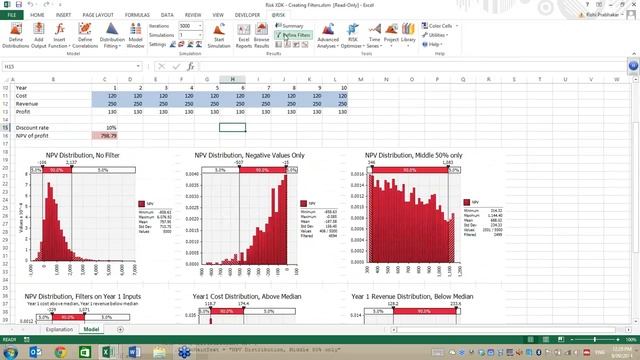Select the Model sheet tab

point(91,329)
